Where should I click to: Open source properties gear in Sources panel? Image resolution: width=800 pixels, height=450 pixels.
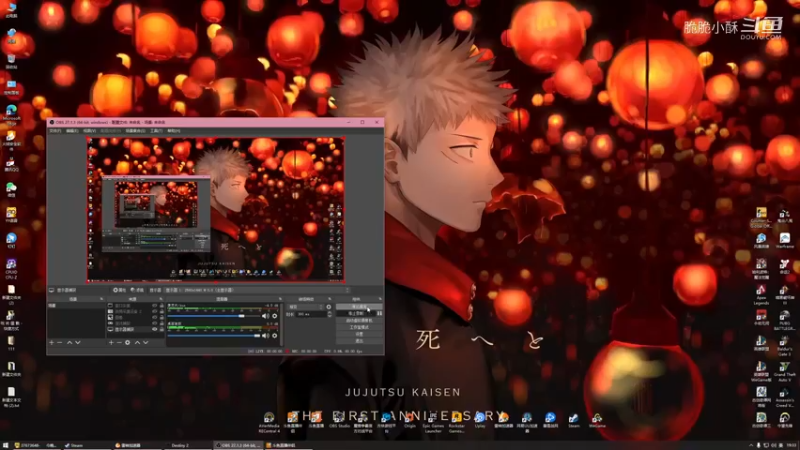128,342
